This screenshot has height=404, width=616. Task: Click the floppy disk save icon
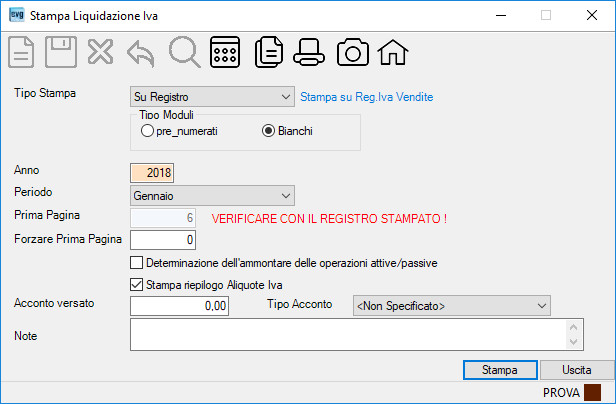click(x=61, y=52)
